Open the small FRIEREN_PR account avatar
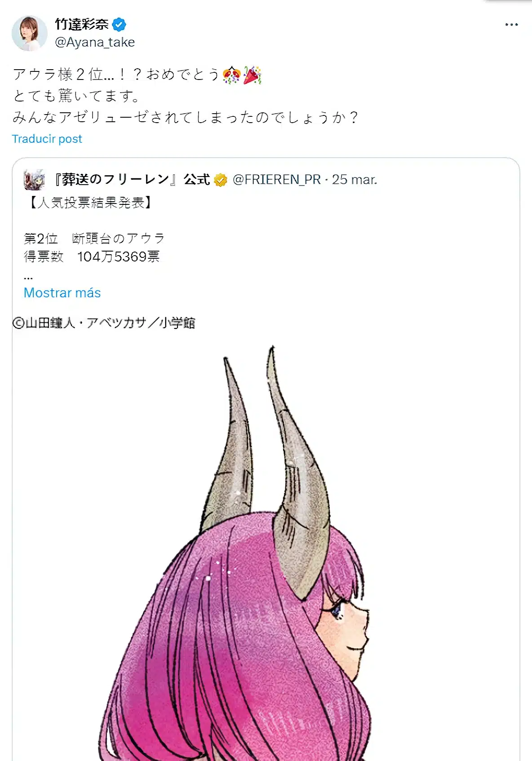 click(x=34, y=180)
